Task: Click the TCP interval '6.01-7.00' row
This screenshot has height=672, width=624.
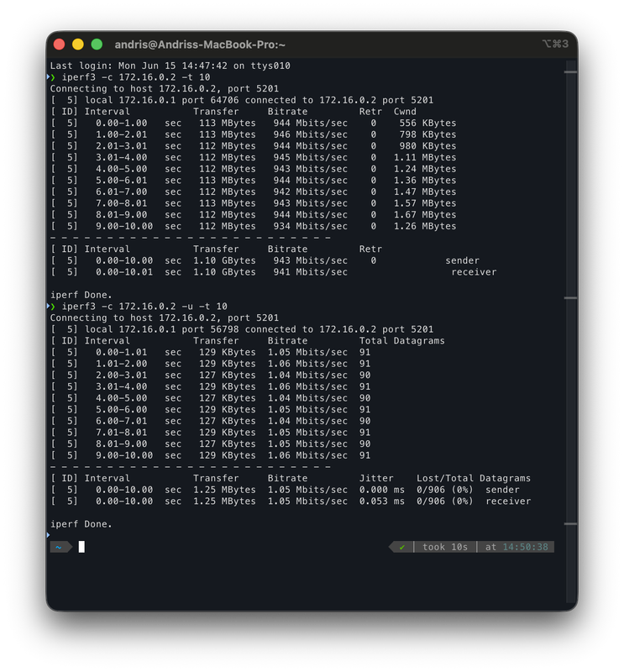Action: coord(253,192)
